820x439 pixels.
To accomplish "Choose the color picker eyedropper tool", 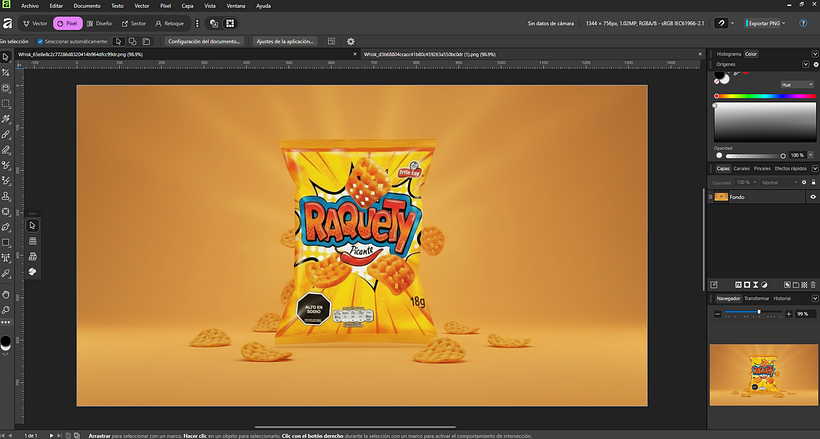I will coord(6,274).
